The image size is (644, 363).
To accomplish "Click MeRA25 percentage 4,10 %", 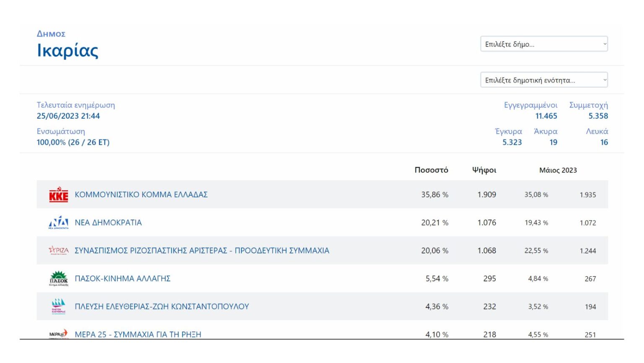I will 437,334.
